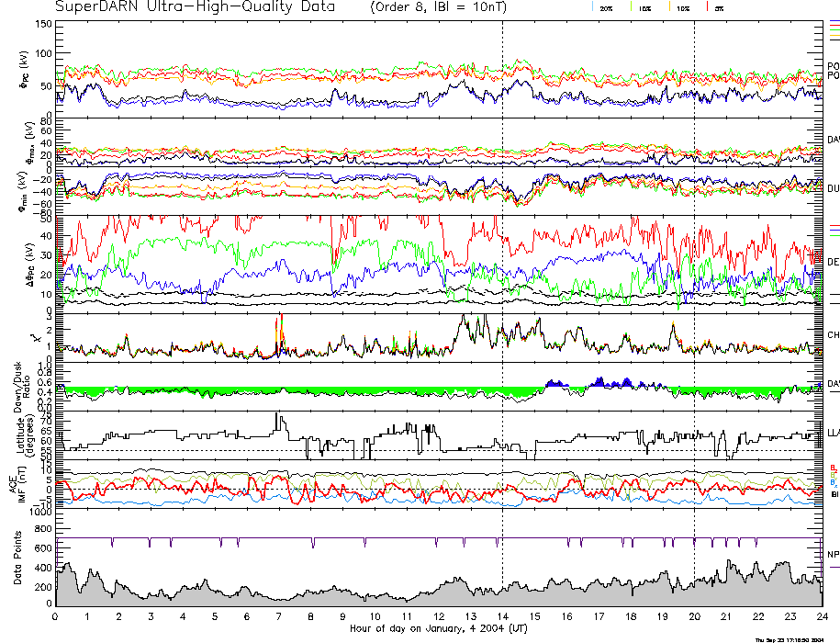Click hour 3 on the time axis

(151, 616)
